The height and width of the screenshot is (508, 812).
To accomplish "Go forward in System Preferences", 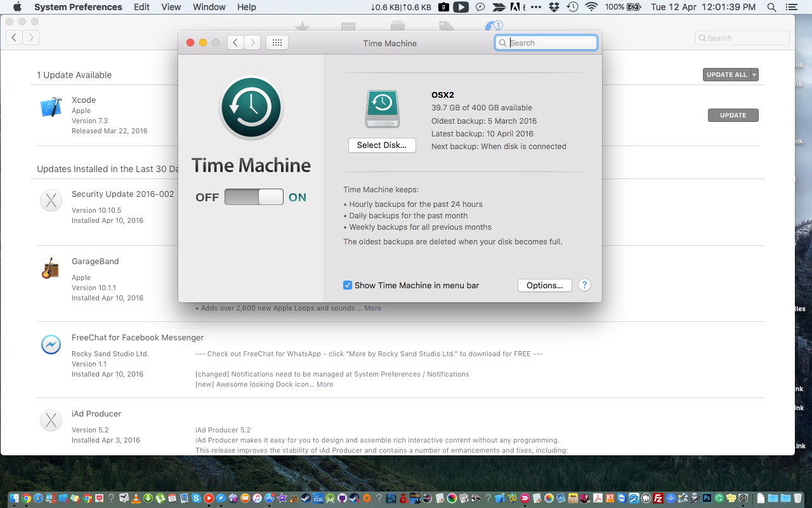I will click(252, 43).
